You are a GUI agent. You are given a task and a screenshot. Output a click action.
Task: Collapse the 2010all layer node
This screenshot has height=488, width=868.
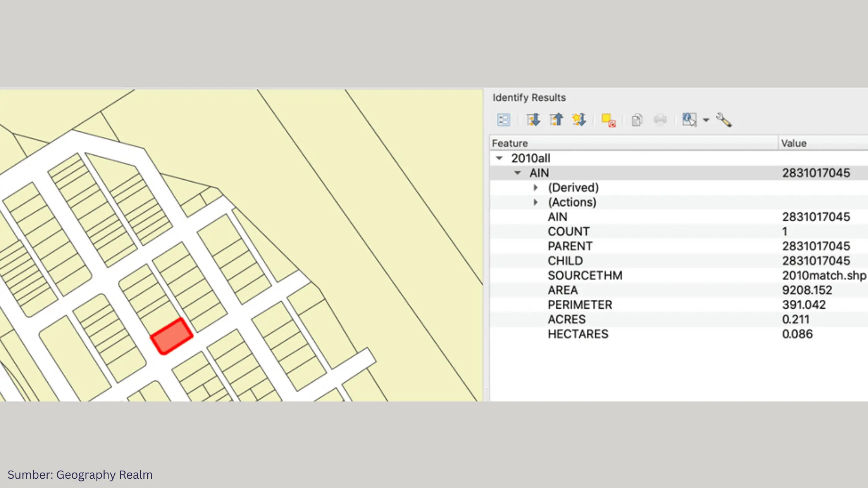[x=499, y=158]
